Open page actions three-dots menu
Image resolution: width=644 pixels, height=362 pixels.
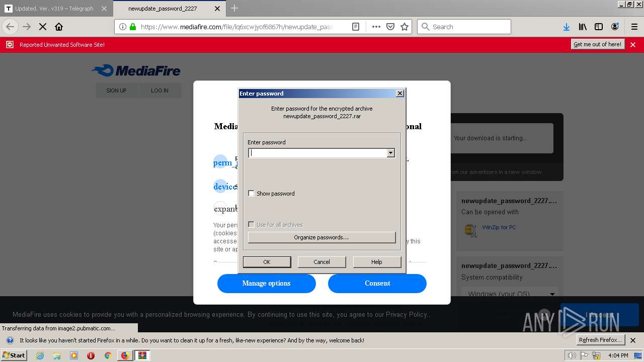(x=376, y=27)
